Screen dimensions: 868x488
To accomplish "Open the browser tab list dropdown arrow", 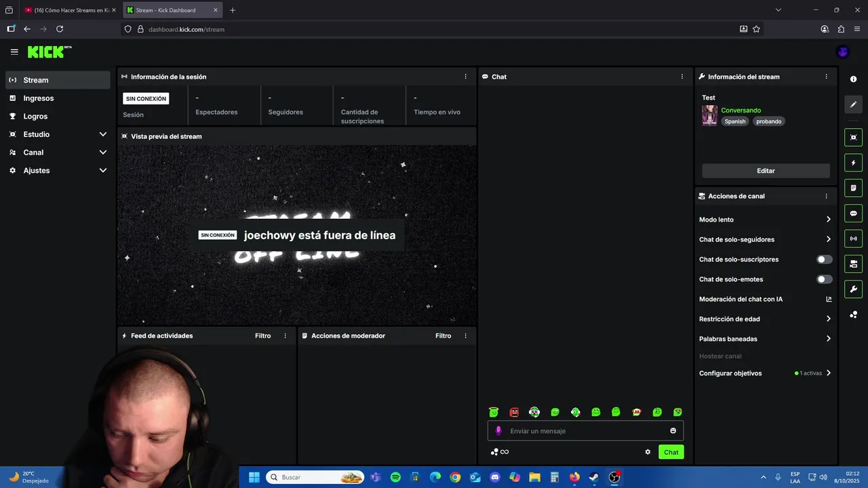I will click(x=778, y=10).
